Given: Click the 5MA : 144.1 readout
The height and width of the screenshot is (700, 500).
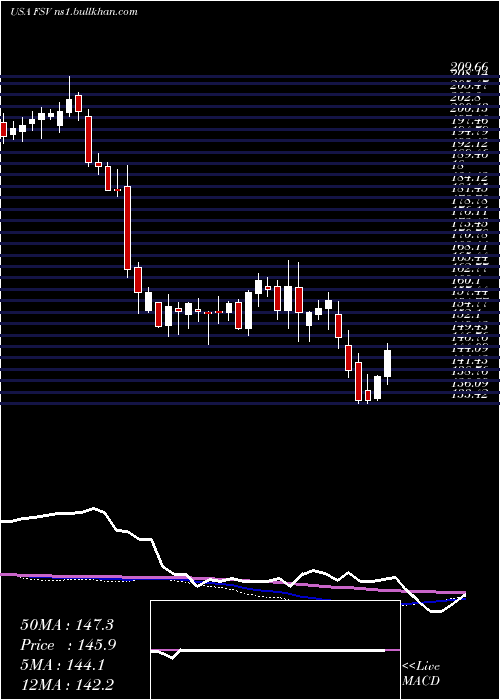Looking at the screenshot, I should point(63,665).
